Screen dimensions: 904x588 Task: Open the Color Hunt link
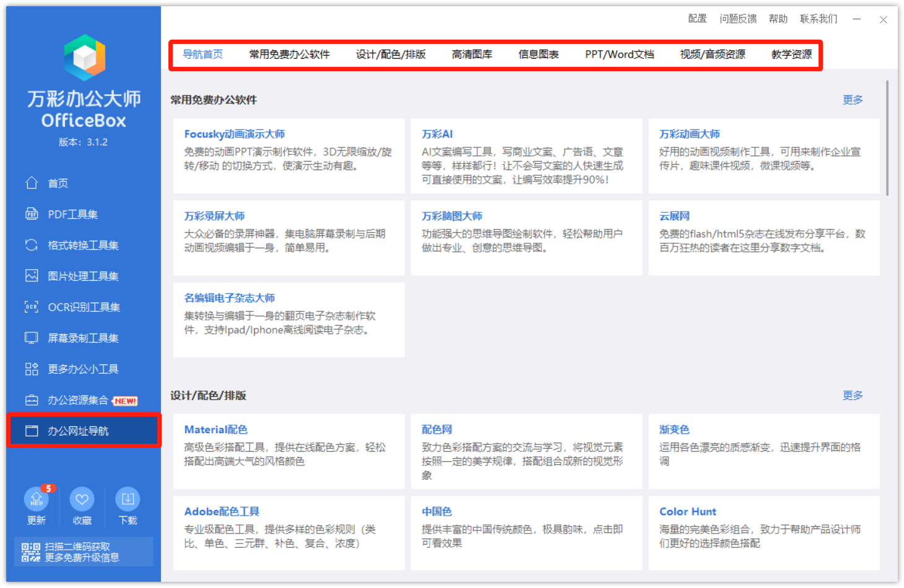click(688, 511)
